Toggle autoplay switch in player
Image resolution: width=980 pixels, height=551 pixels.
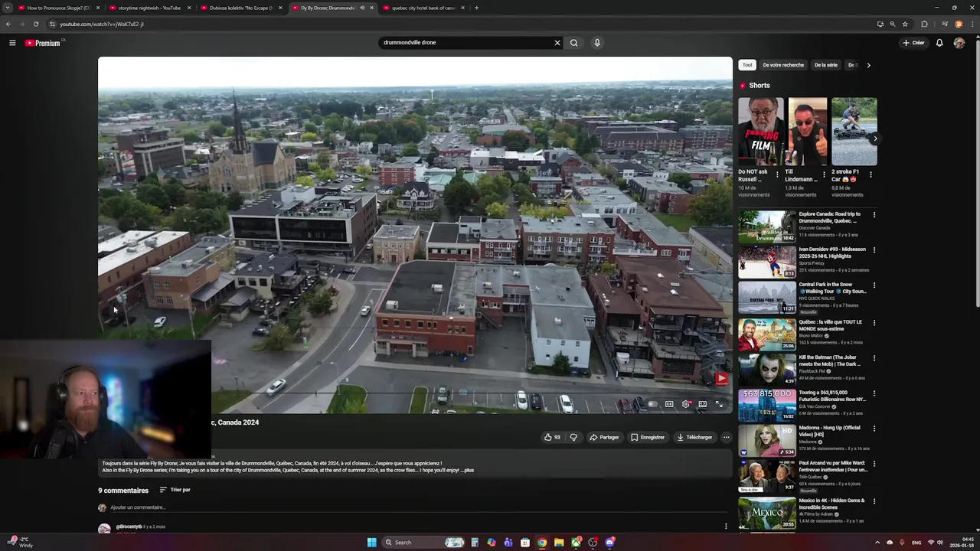coord(652,404)
